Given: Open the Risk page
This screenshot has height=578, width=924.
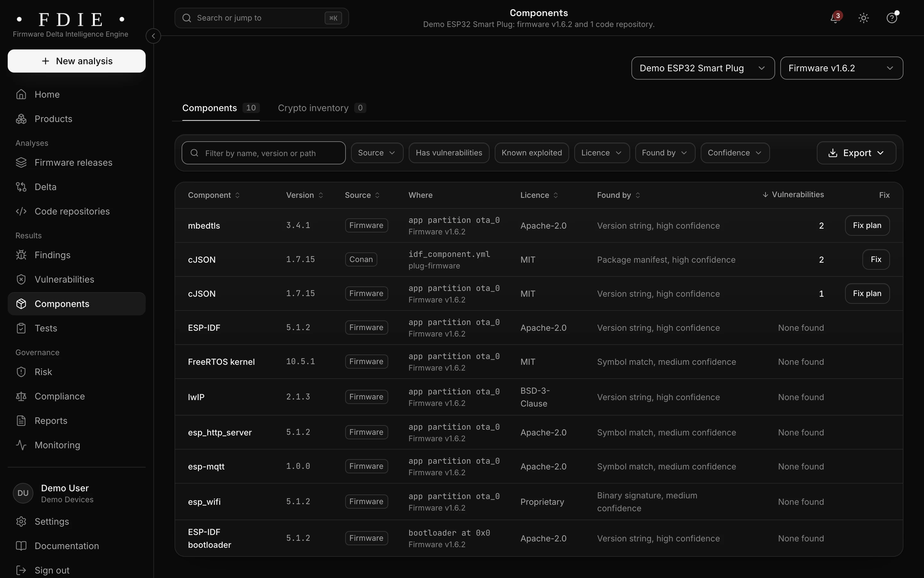Looking at the screenshot, I should tap(76, 372).
